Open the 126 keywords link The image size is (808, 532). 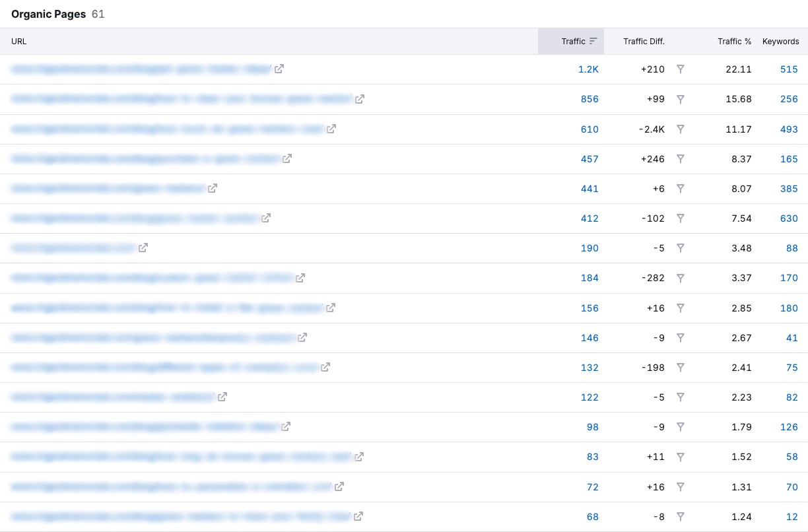(789, 426)
